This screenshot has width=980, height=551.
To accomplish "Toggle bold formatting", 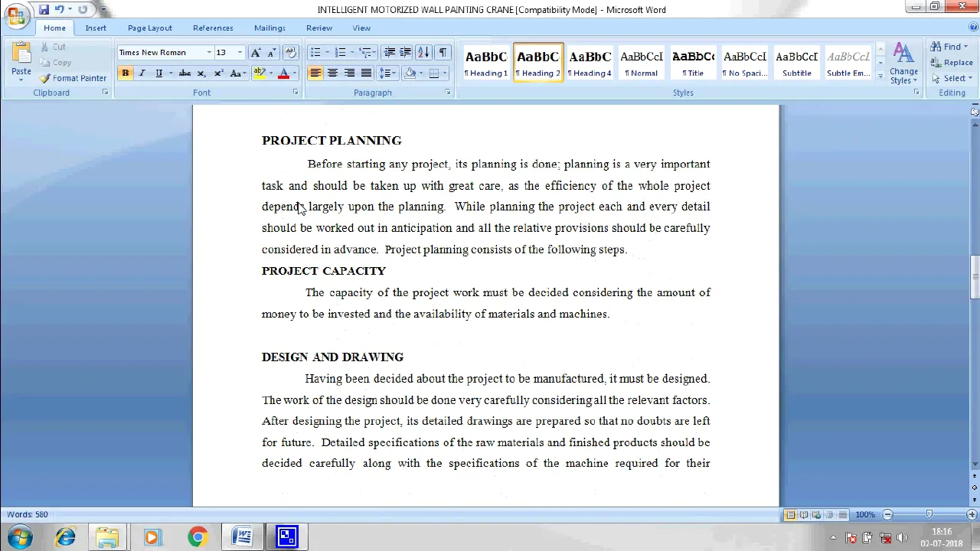I will (125, 73).
